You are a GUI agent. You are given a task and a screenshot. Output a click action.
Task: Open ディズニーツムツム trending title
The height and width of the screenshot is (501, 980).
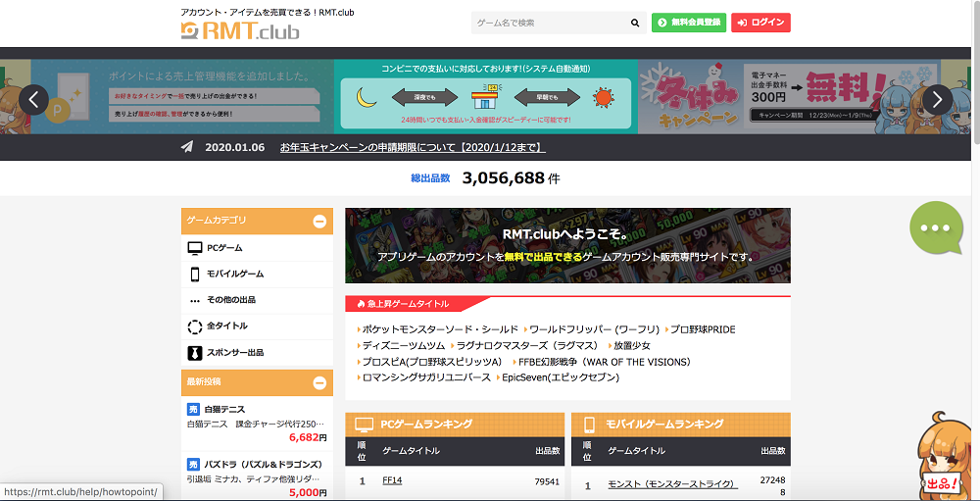pos(403,345)
